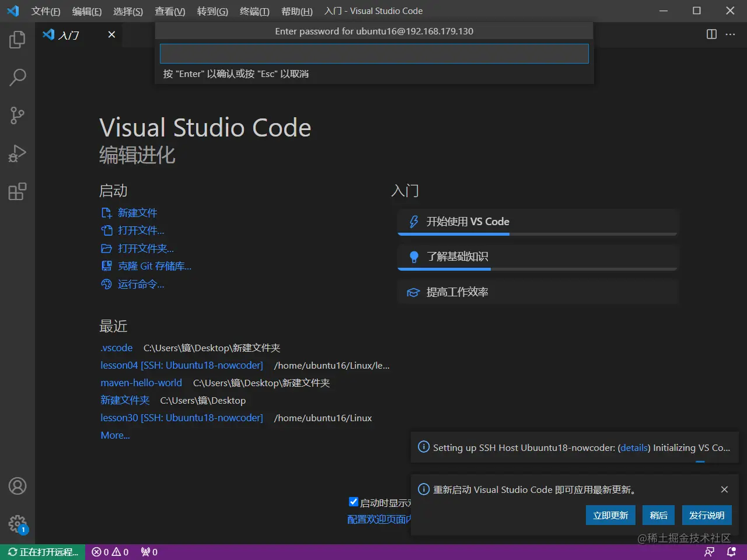The height and width of the screenshot is (560, 747).
Task: Open the Explorer view in activity bar
Action: click(18, 39)
